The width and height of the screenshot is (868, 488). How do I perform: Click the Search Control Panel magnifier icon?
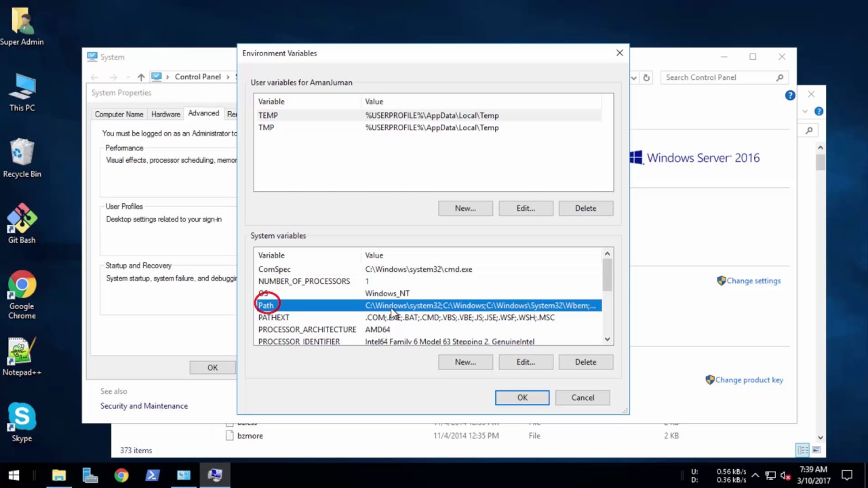click(780, 77)
